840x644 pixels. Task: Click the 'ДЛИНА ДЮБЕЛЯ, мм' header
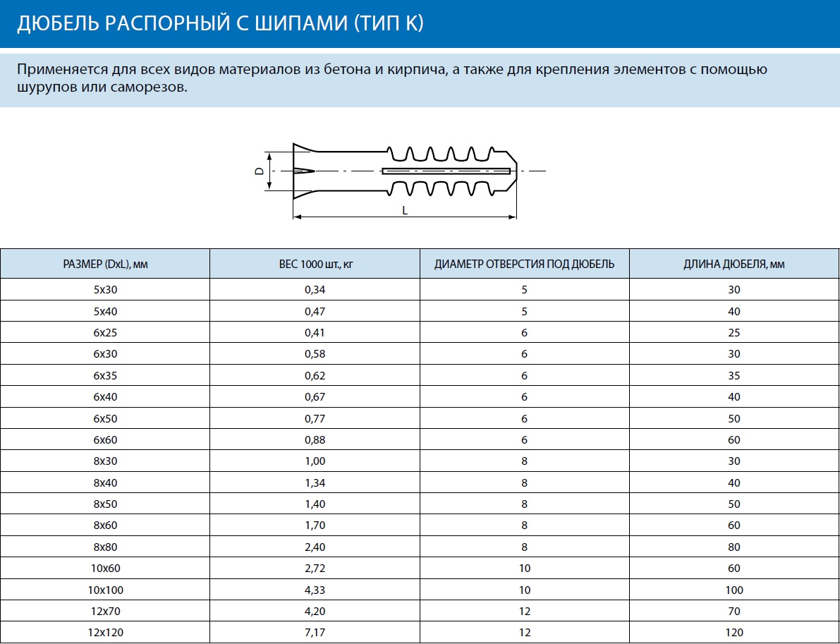point(734,264)
